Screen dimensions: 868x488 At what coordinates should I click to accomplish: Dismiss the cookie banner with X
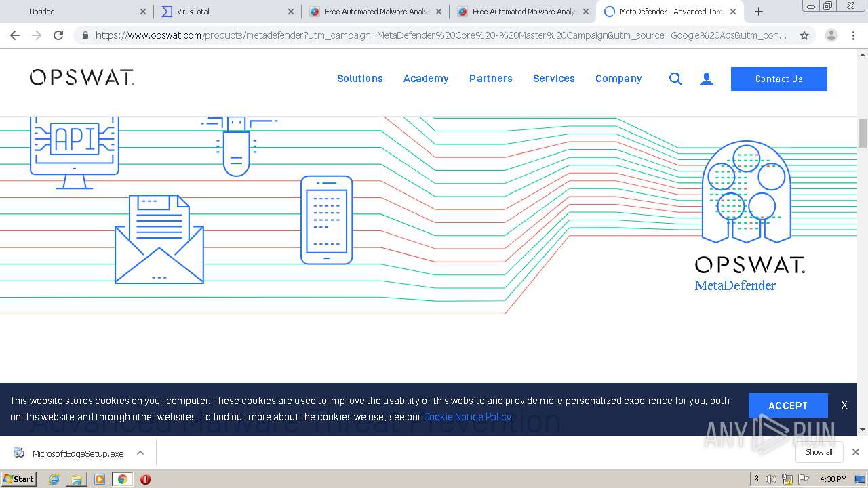[844, 405]
